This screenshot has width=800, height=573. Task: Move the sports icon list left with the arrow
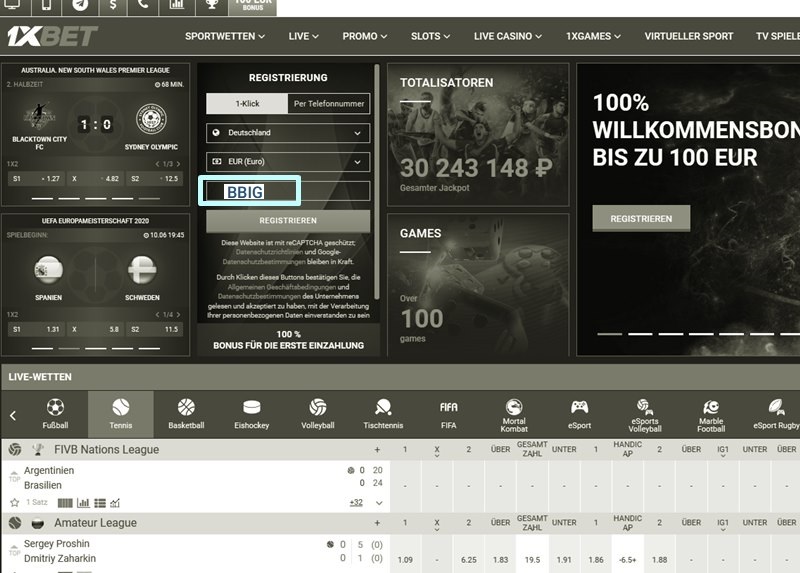point(13,415)
